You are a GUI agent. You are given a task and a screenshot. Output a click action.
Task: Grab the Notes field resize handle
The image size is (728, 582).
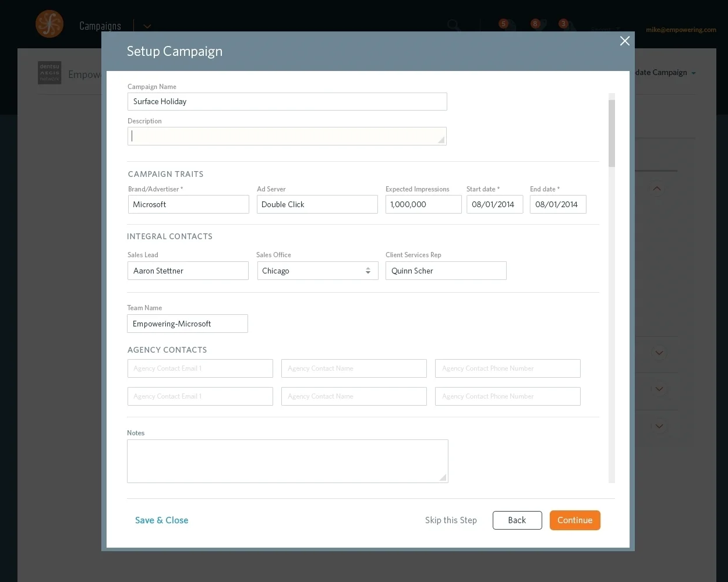[x=443, y=478]
